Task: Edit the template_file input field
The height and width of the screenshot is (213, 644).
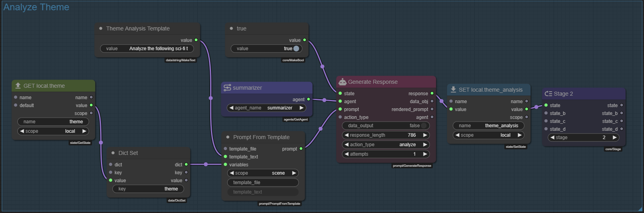Action: pyautogui.click(x=263, y=183)
